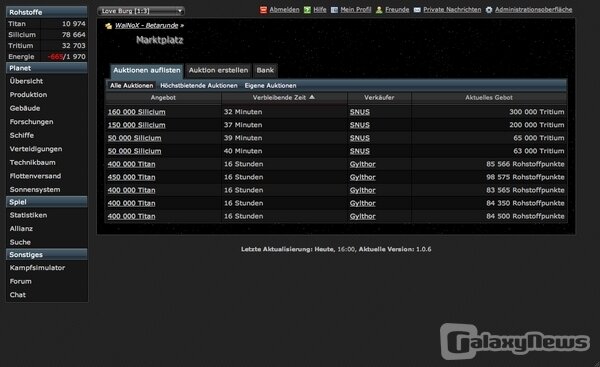Open the 450 000 Titan auction

click(x=131, y=177)
